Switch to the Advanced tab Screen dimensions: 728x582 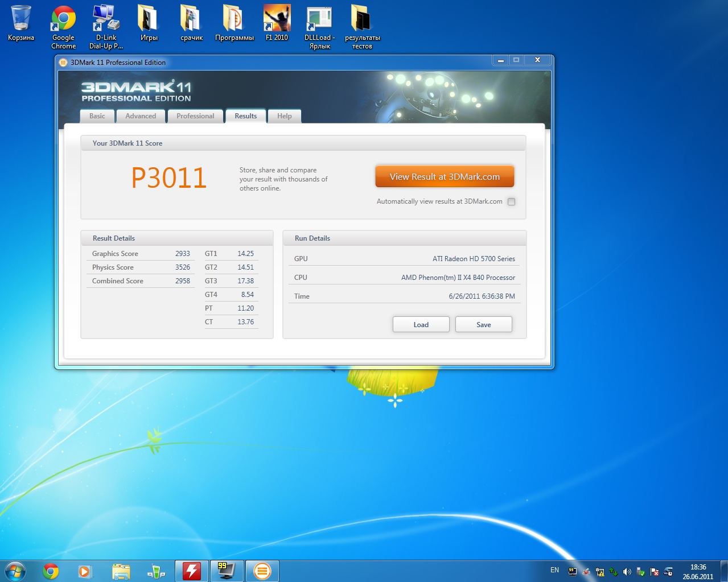141,116
